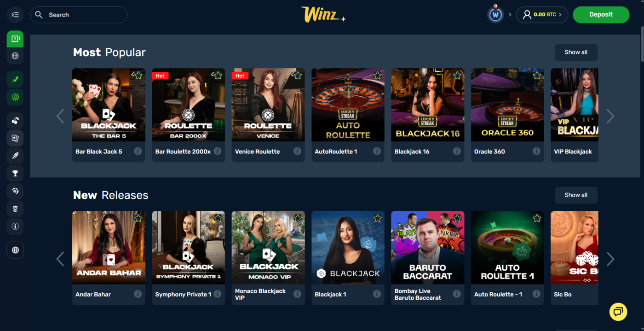Open the language globe selector in sidebar
This screenshot has height=331, width=644.
pyautogui.click(x=15, y=250)
